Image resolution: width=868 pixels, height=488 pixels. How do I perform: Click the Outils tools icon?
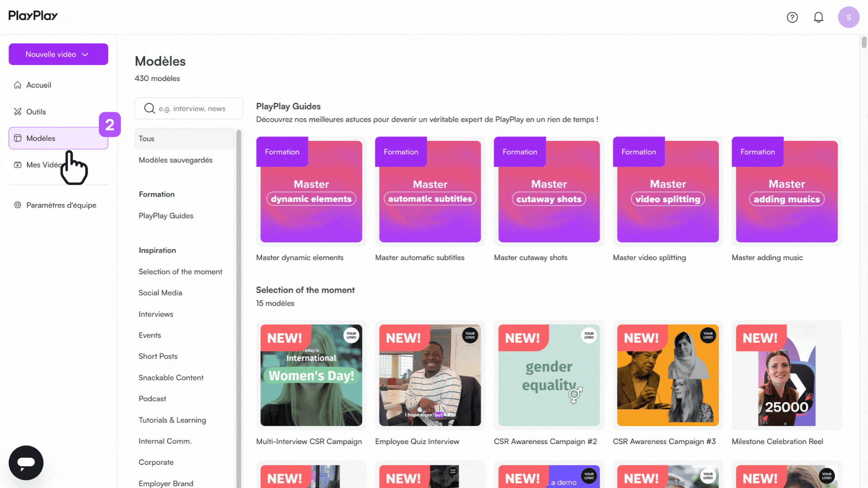click(18, 112)
